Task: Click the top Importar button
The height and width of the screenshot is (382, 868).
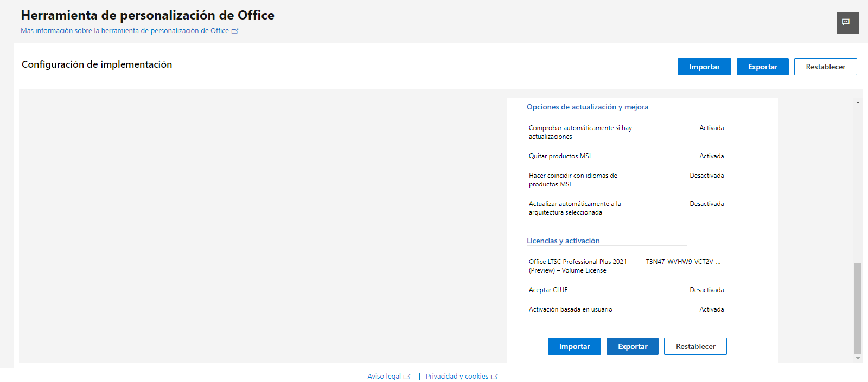Action: [x=704, y=67]
